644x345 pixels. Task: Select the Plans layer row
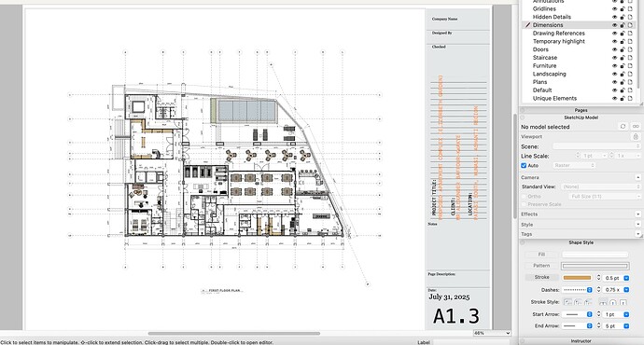pos(580,82)
